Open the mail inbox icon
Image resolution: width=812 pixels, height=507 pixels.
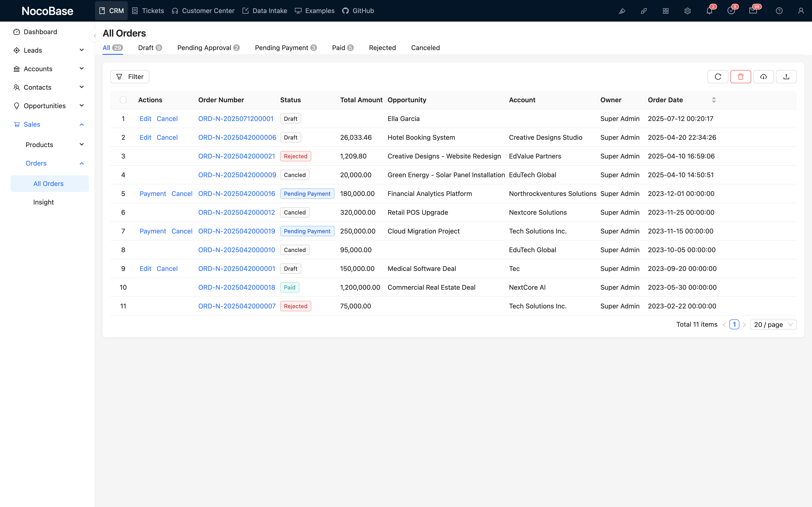pos(753,11)
